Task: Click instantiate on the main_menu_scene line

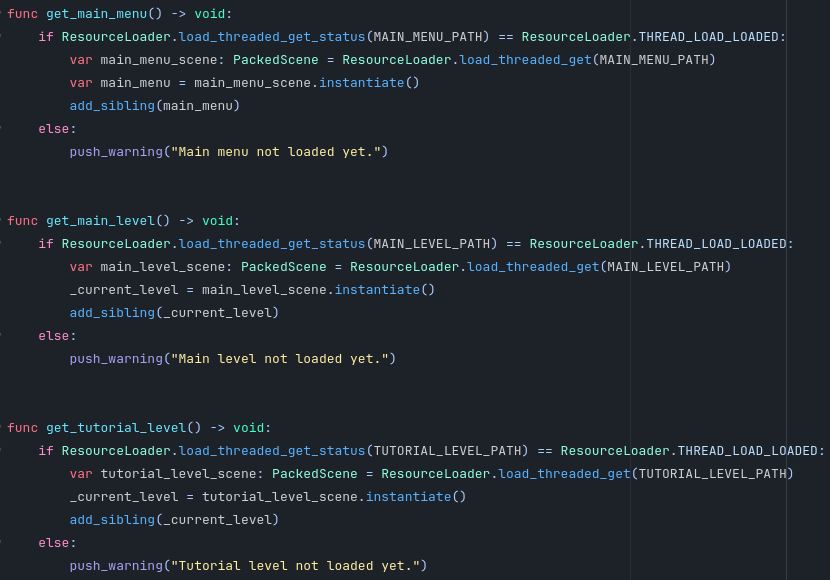Action: click(x=362, y=83)
